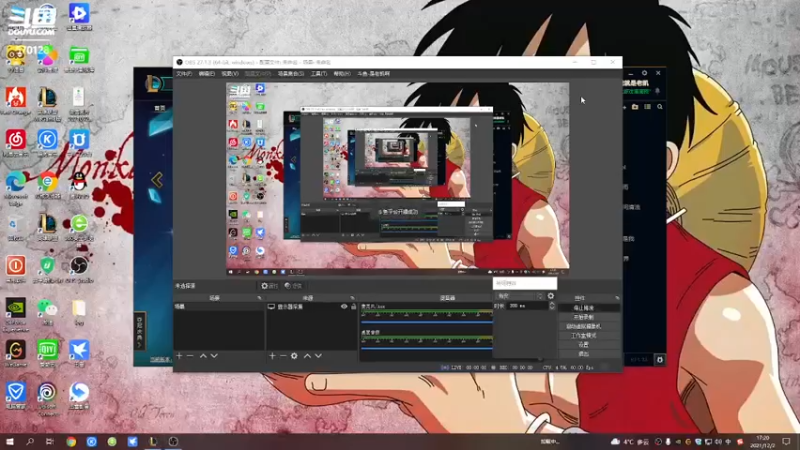Open the fade transition type dropdown
Image resolution: width=800 pixels, height=450 pixels.
520,296
